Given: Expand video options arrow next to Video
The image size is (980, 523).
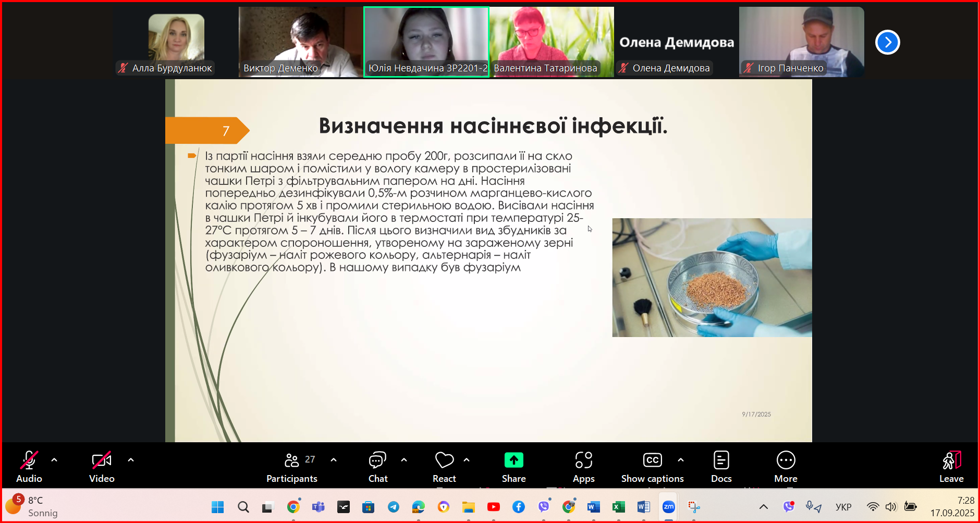Looking at the screenshot, I should click(131, 460).
